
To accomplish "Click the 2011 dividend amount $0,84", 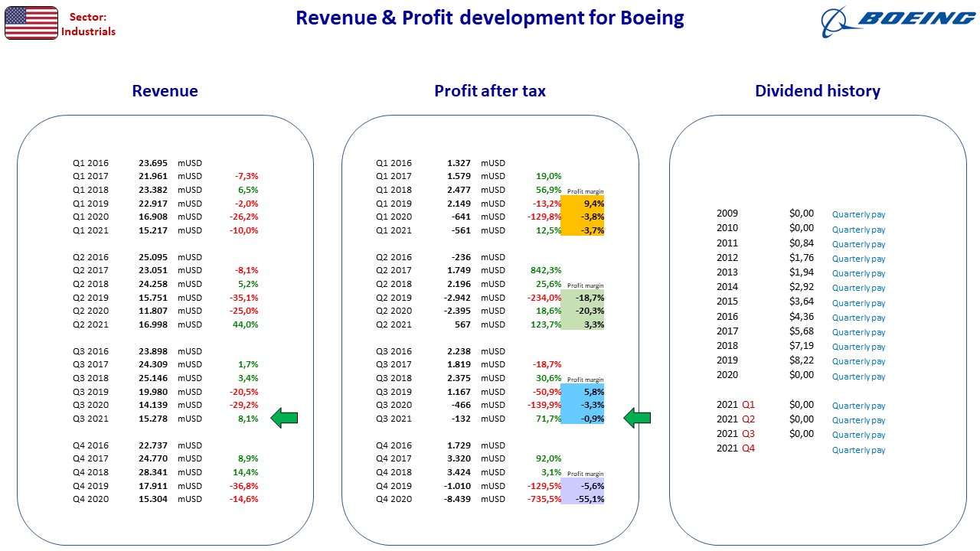I will coord(802,243).
